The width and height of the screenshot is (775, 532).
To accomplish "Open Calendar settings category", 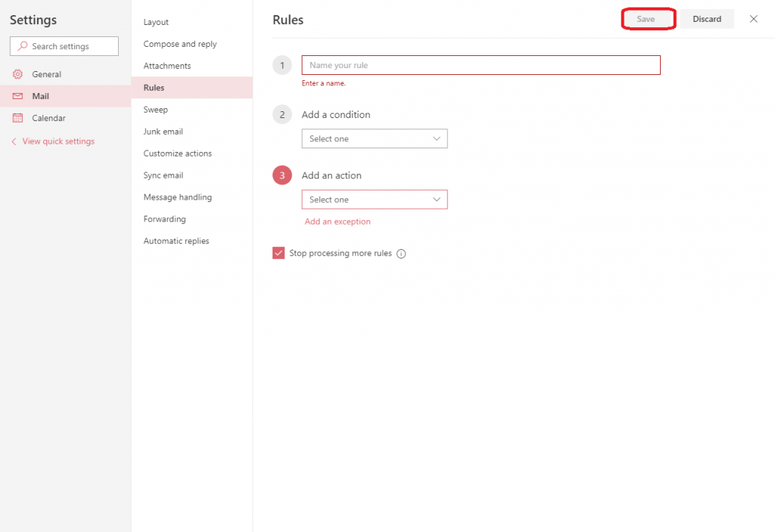I will coord(65,117).
